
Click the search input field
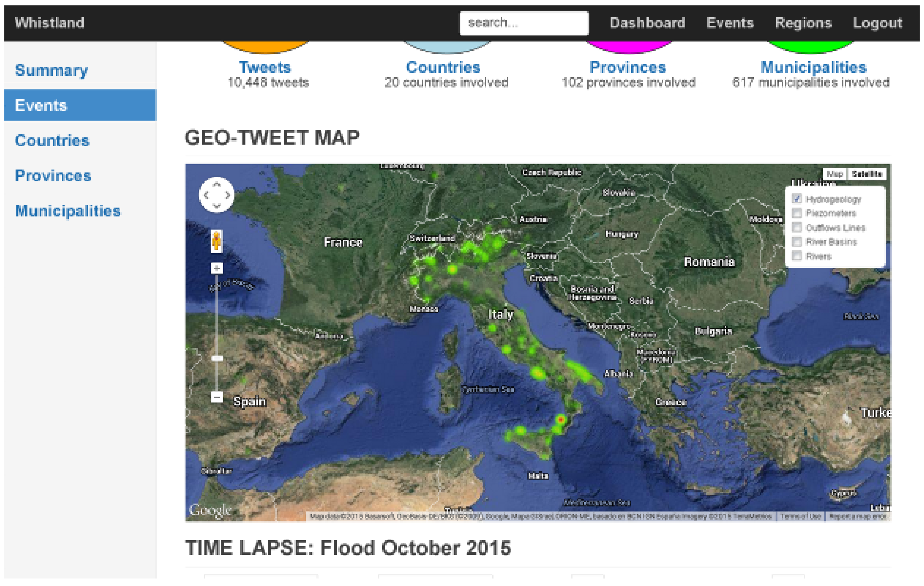[524, 23]
